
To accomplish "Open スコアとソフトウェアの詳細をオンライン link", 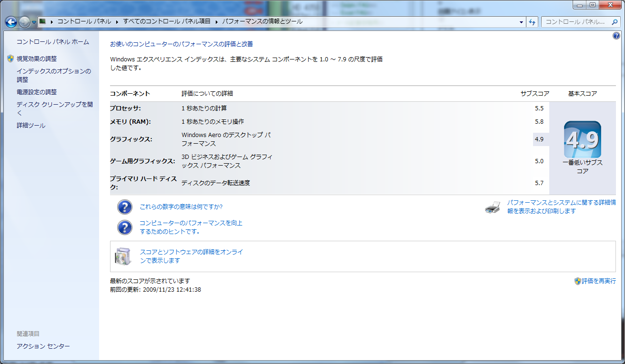I will coord(192,256).
